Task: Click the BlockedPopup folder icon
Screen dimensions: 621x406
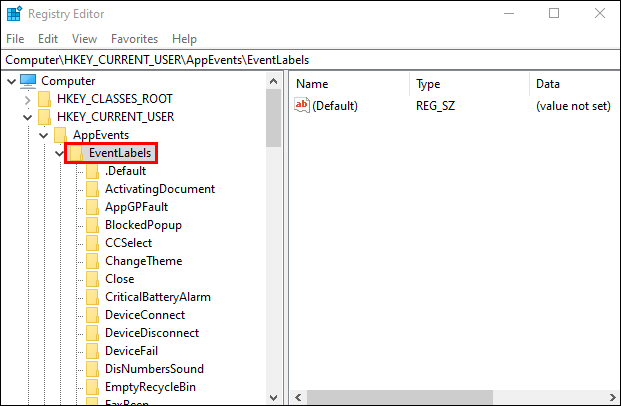Action: coord(92,225)
